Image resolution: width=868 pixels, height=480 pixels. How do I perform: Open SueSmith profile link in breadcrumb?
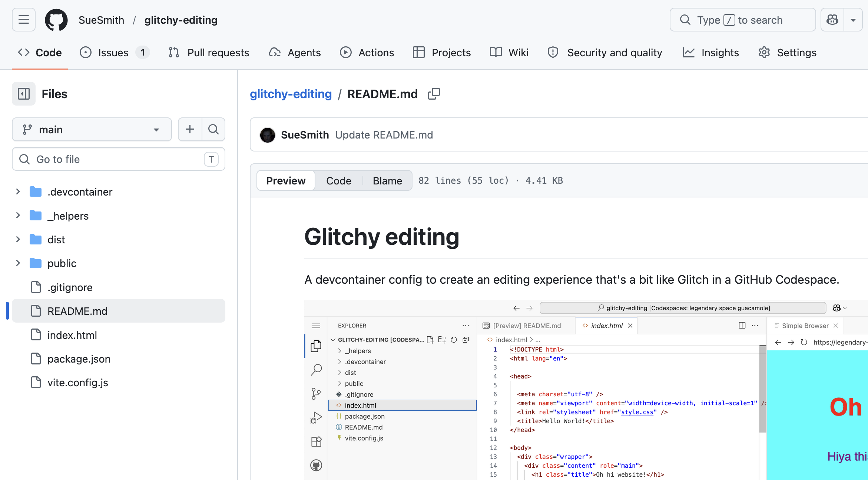tap(101, 20)
